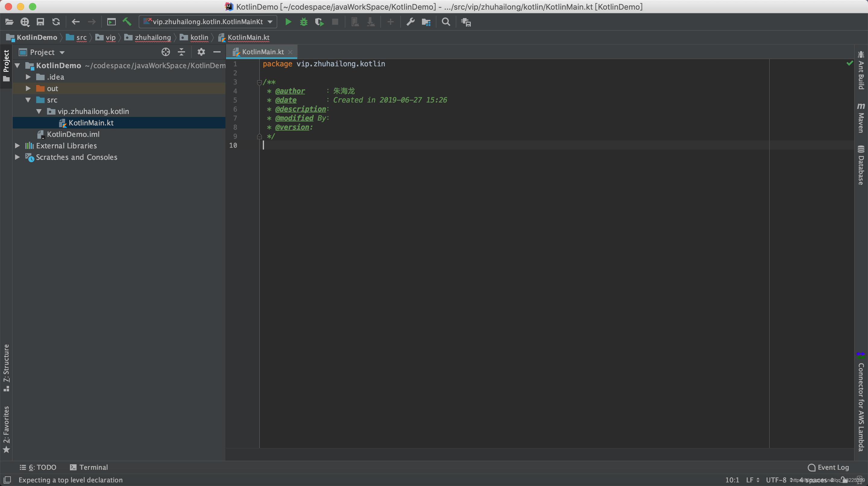868x486 pixels.
Task: Expand External Libraries node
Action: (x=17, y=146)
